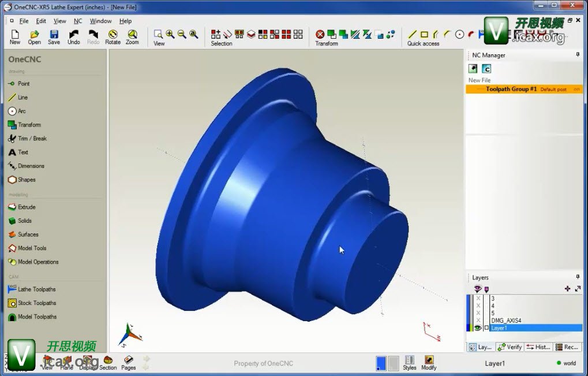Image resolution: width=588 pixels, height=376 pixels.
Task: Open Stock Toolpaths in the sidebar
Action: click(x=32, y=303)
